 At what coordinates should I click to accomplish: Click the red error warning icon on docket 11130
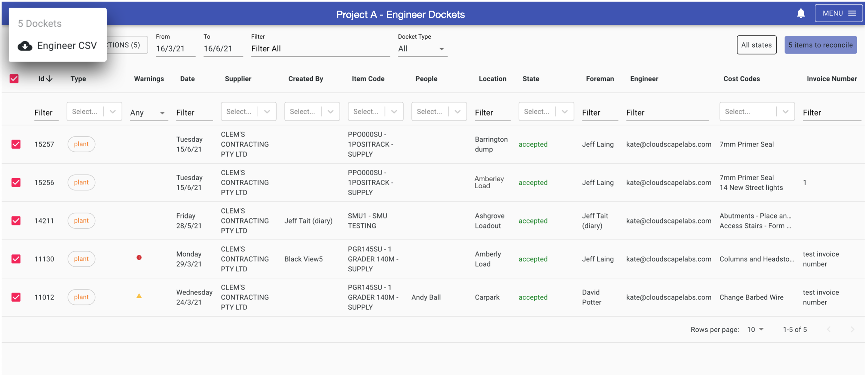pyautogui.click(x=140, y=257)
